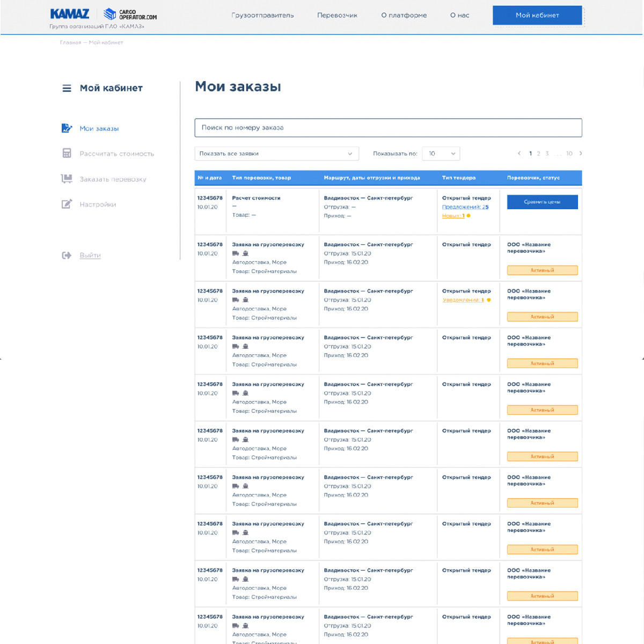Click the Мои заказы sidebar icon
Screen dimensions: 644x644
67,128
